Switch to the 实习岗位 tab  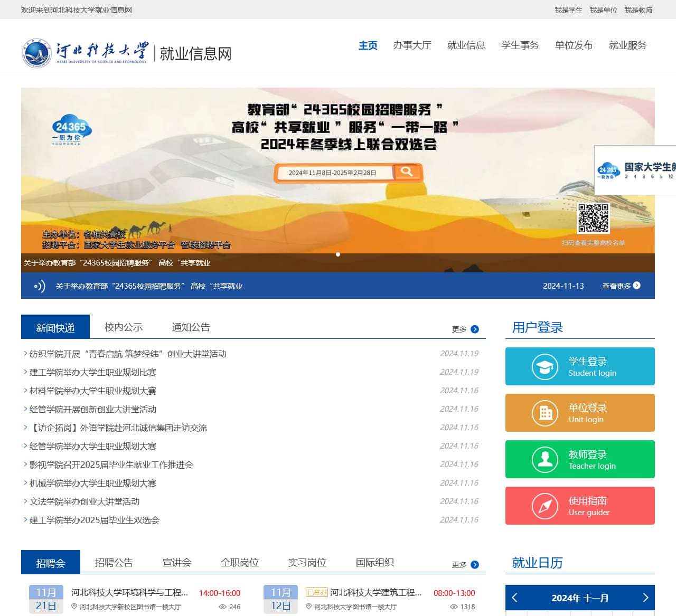[x=307, y=563]
